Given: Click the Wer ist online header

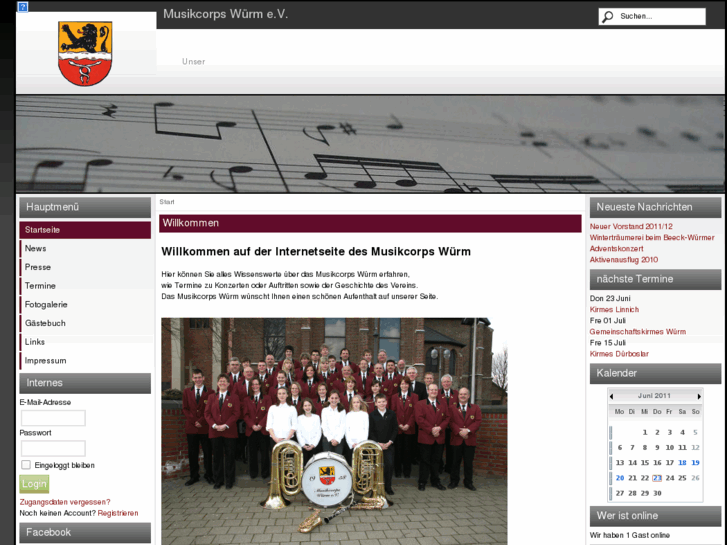Looking at the screenshot, I should (x=655, y=516).
